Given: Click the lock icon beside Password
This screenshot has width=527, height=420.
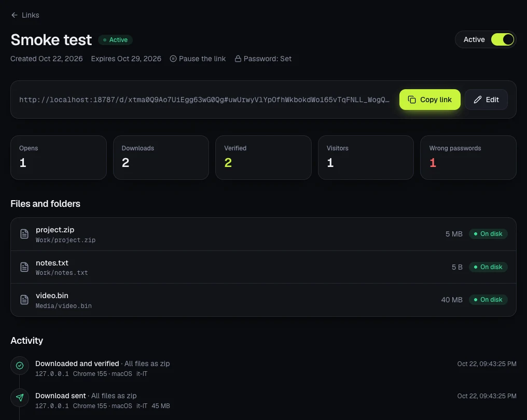Looking at the screenshot, I should 238,59.
